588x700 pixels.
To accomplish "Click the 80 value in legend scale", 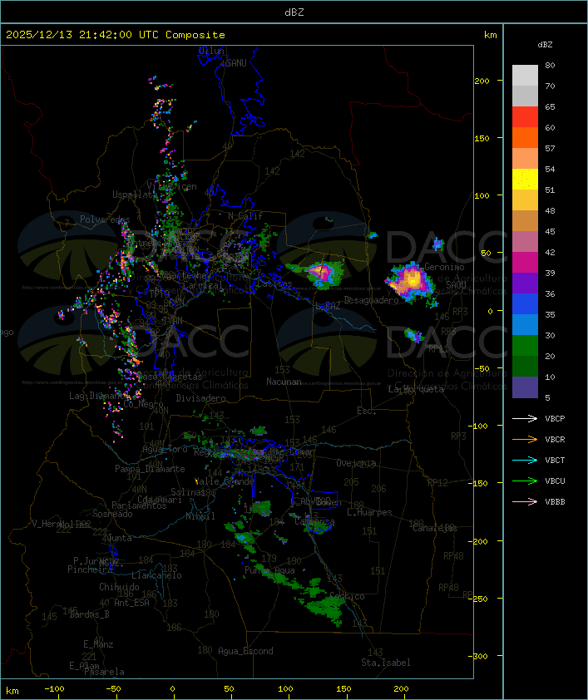I will click(550, 65).
